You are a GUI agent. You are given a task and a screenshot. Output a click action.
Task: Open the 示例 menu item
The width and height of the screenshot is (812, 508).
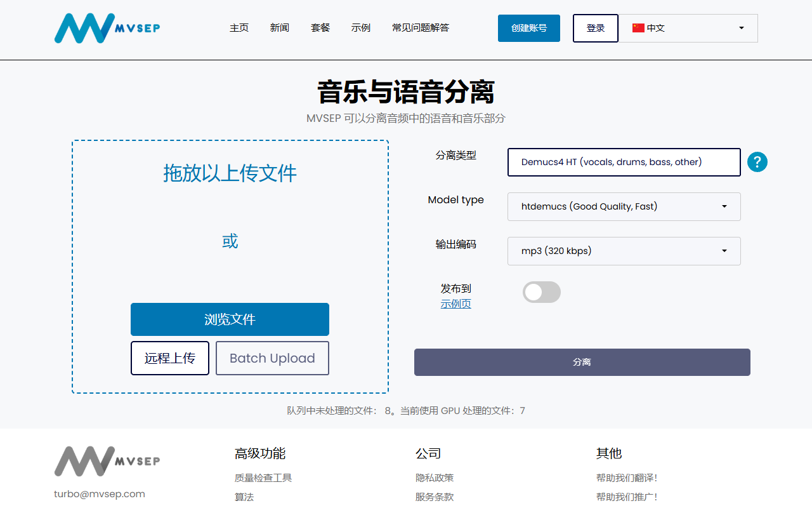pos(361,28)
